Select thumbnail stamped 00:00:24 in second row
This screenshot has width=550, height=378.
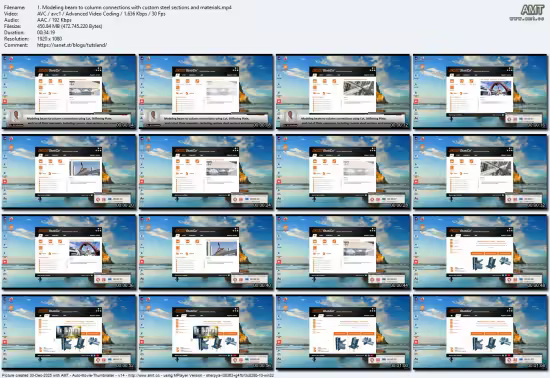206,172
